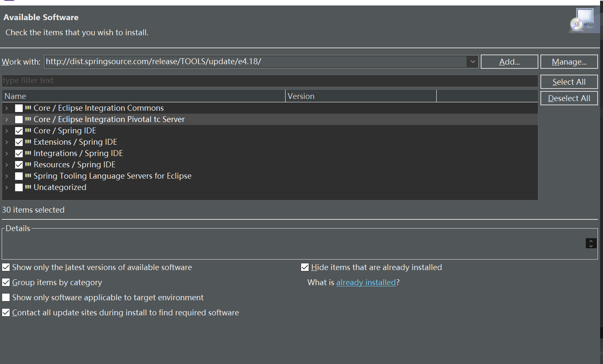The width and height of the screenshot is (603, 364).
Task: Uncheck the Core / Spring IDE checkbox
Action: point(19,131)
